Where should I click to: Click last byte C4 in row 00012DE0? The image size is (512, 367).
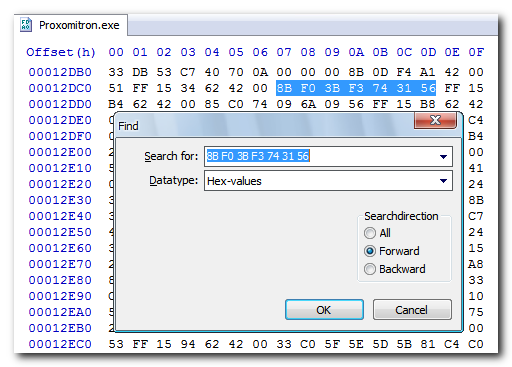tap(476, 120)
